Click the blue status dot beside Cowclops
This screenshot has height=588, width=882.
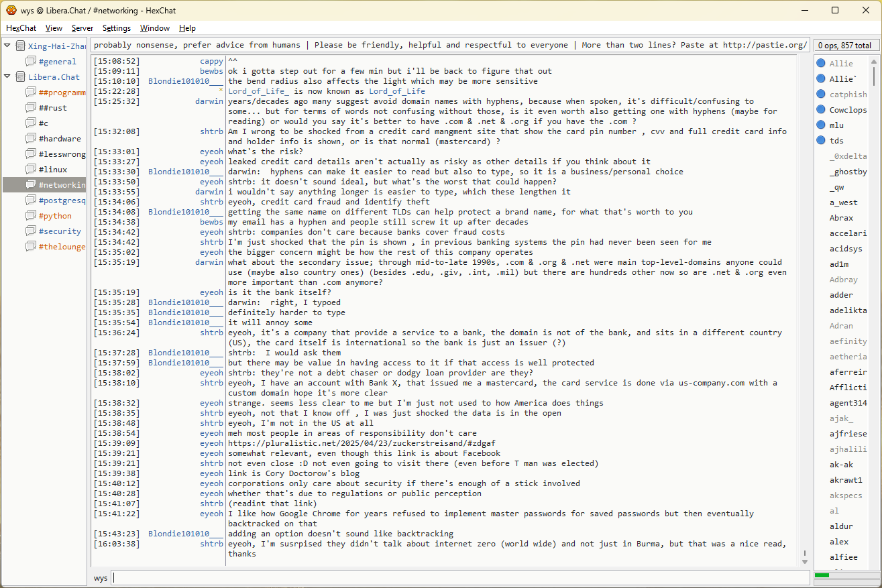(820, 110)
